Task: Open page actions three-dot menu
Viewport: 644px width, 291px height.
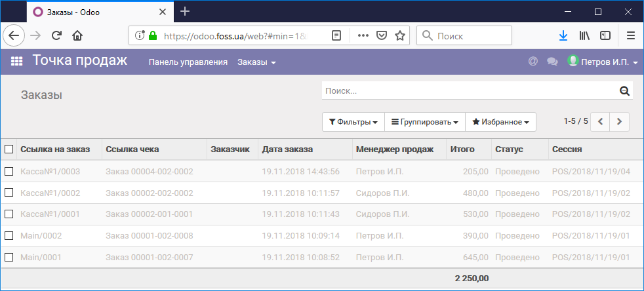Action: point(363,35)
